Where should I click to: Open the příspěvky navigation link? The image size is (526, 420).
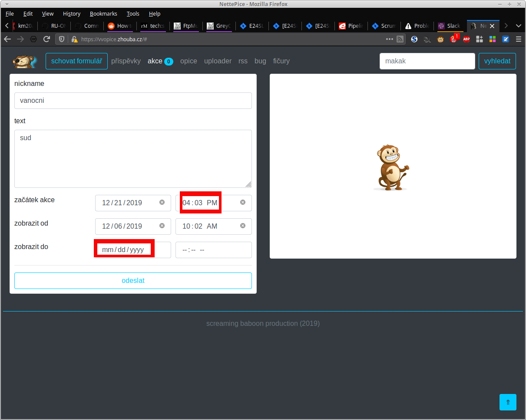[x=126, y=61]
